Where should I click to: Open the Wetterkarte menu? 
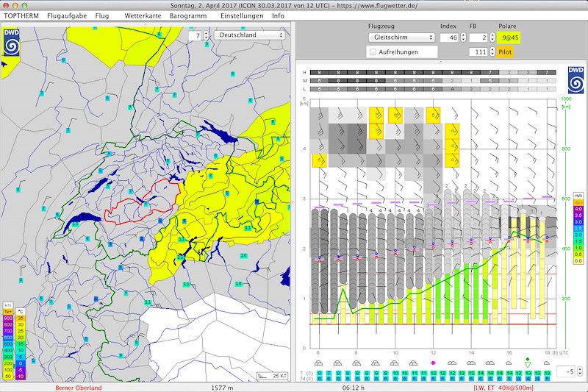point(143,15)
